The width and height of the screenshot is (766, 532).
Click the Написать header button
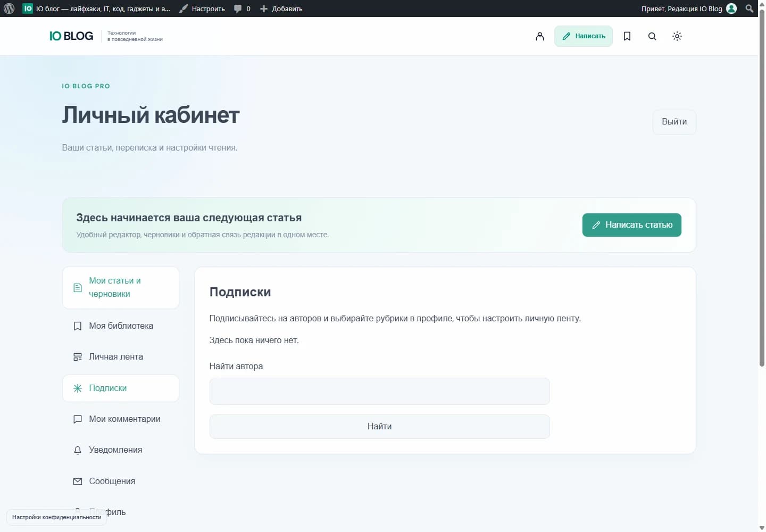(x=584, y=36)
